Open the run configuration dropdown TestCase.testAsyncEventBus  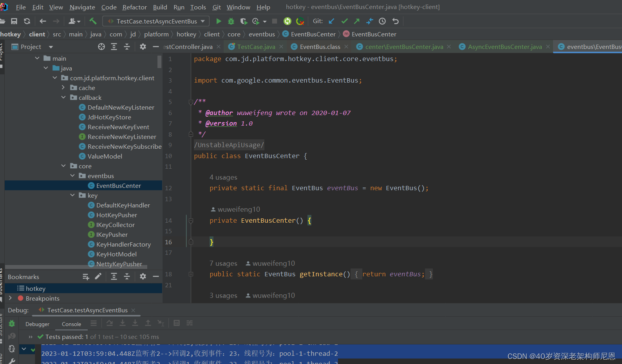(x=156, y=21)
